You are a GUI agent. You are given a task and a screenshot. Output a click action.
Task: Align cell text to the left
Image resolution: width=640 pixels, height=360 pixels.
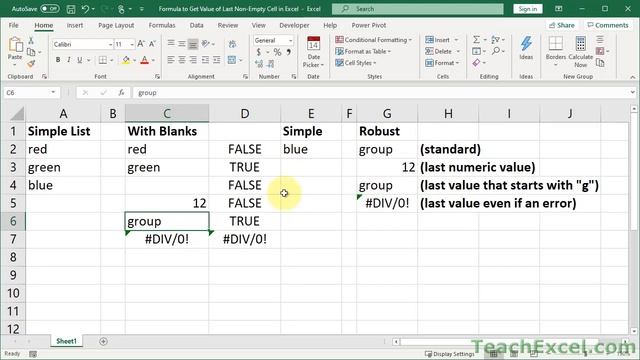coord(171,60)
